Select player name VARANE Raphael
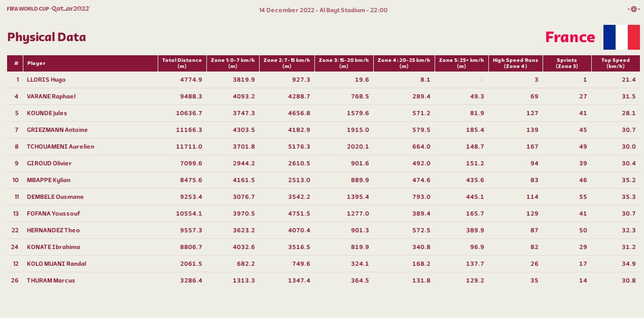Screen dimensions: 644x318 click(51, 96)
